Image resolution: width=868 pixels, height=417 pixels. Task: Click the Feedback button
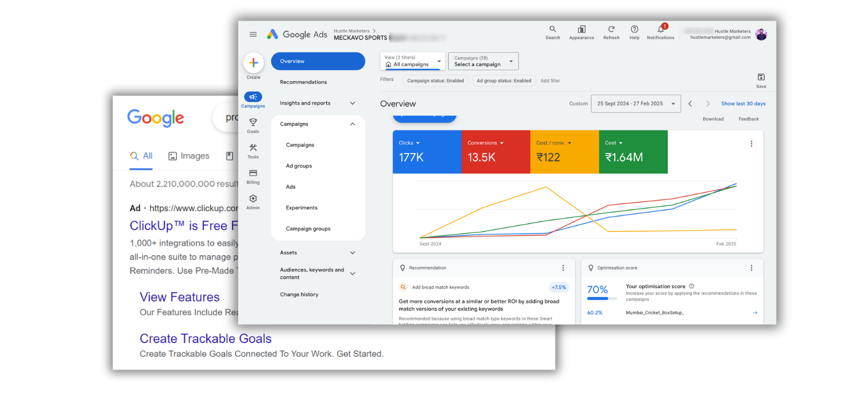point(749,119)
